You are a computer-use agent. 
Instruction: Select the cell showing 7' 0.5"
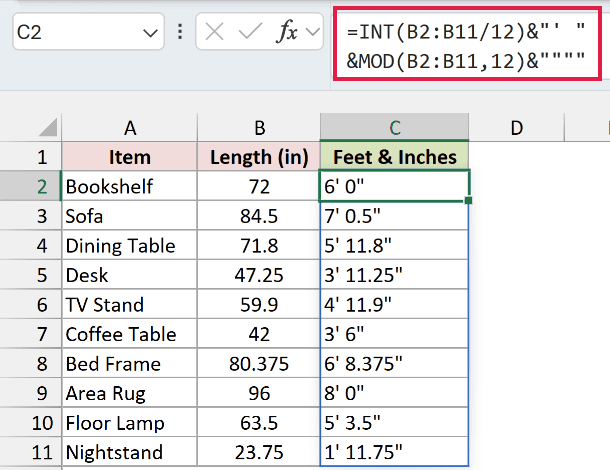(394, 216)
